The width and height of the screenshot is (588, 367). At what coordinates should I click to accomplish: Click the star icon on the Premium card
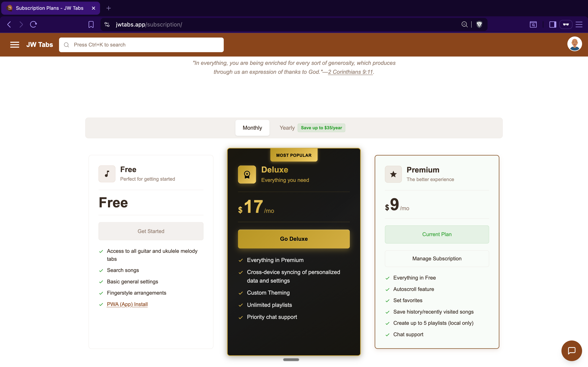(x=393, y=174)
